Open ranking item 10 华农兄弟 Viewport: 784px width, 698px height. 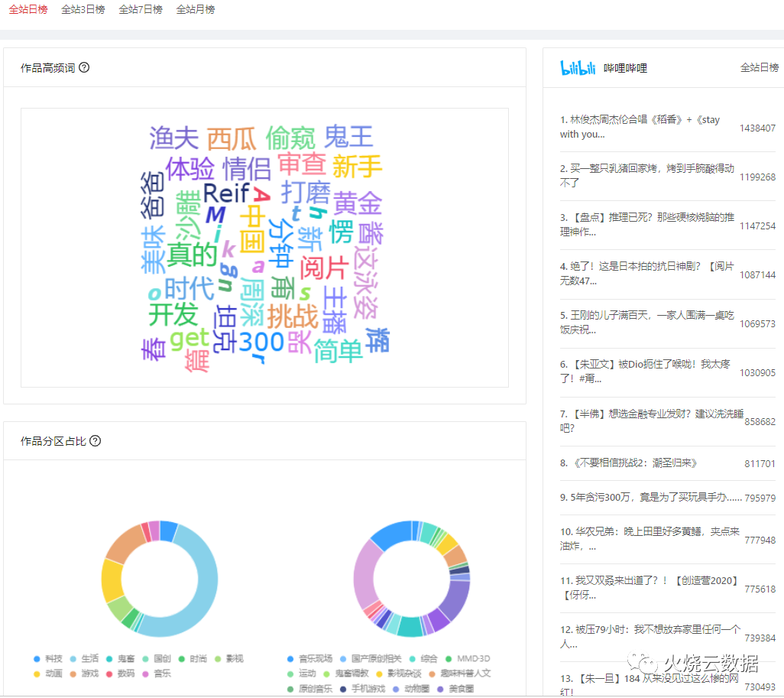point(668,539)
